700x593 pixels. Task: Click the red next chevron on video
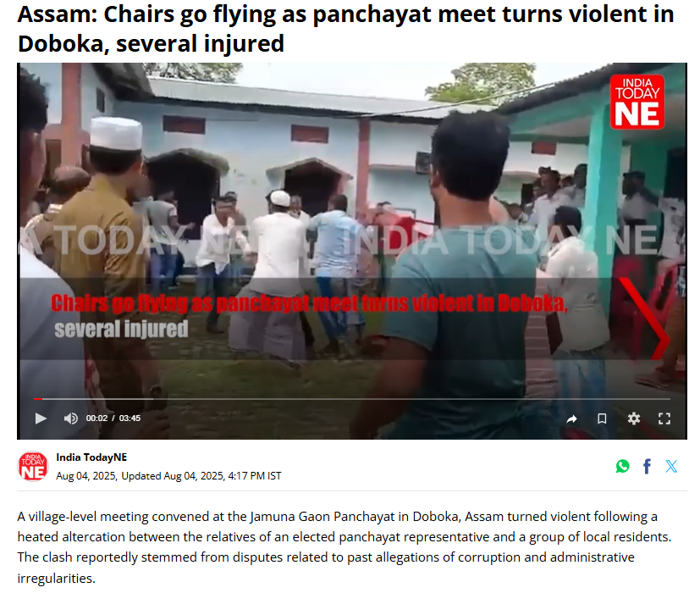coord(645,319)
